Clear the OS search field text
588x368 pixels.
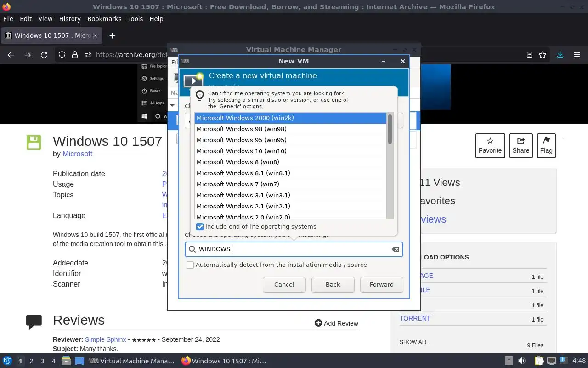tap(395, 249)
